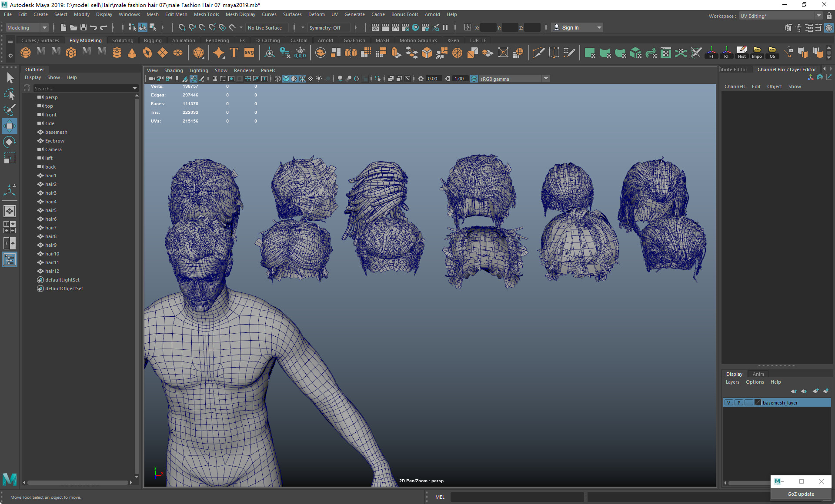
Task: Toggle use all lights viewport icon
Action: (319, 79)
